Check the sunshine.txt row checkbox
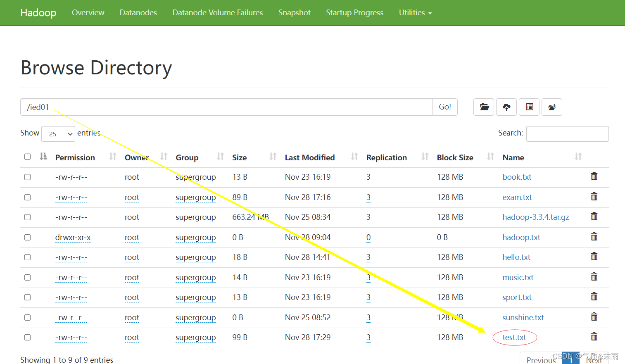 click(x=27, y=317)
